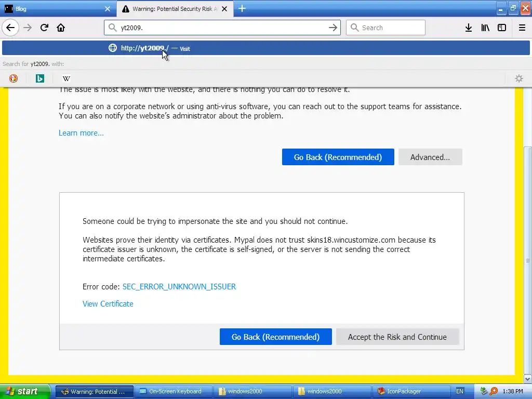Screen dimensions: 532x399
Task: Click the forward navigation arrow
Action: tap(28, 28)
